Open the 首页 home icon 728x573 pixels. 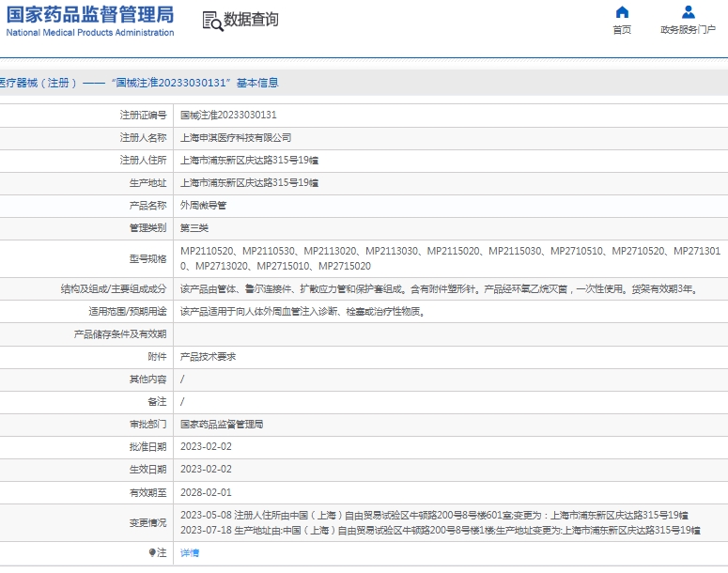(x=622, y=12)
